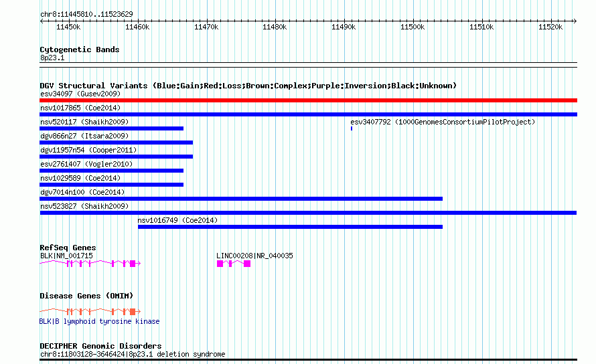Click the 11460k ruler position

point(137,27)
